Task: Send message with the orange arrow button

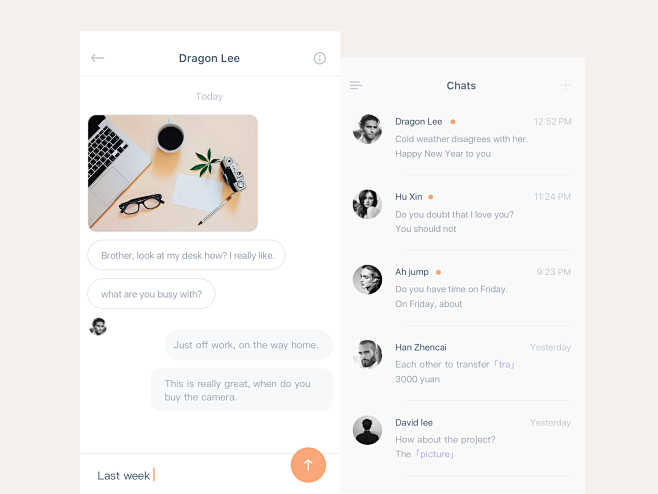Action: [x=308, y=465]
